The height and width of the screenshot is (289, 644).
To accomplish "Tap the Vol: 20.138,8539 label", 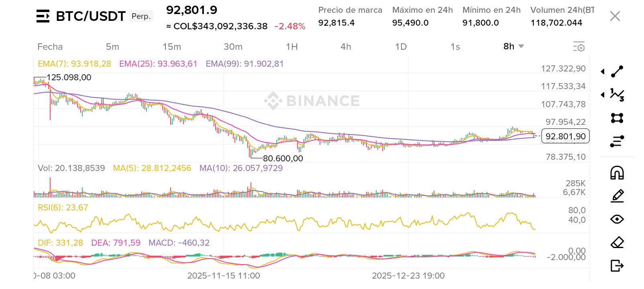I will coord(71,168).
